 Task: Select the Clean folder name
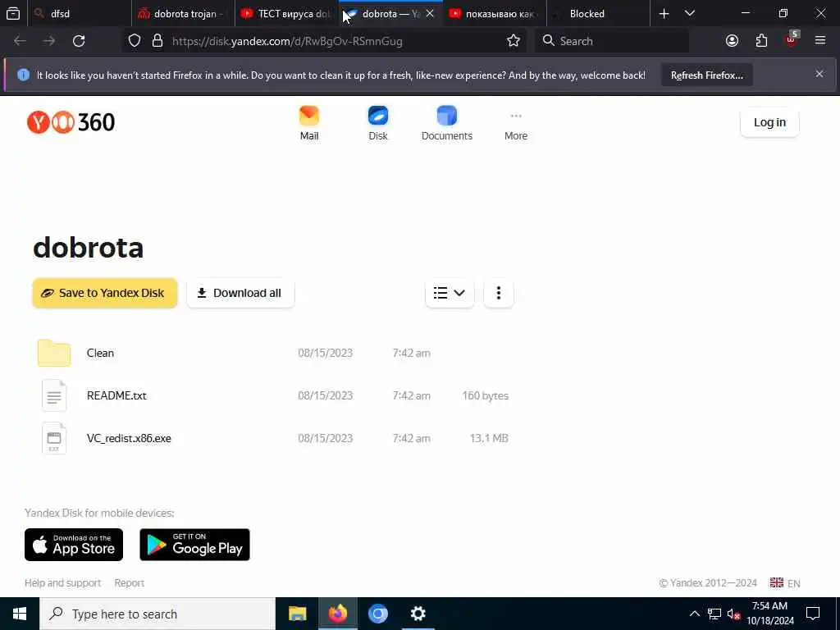pyautogui.click(x=100, y=353)
